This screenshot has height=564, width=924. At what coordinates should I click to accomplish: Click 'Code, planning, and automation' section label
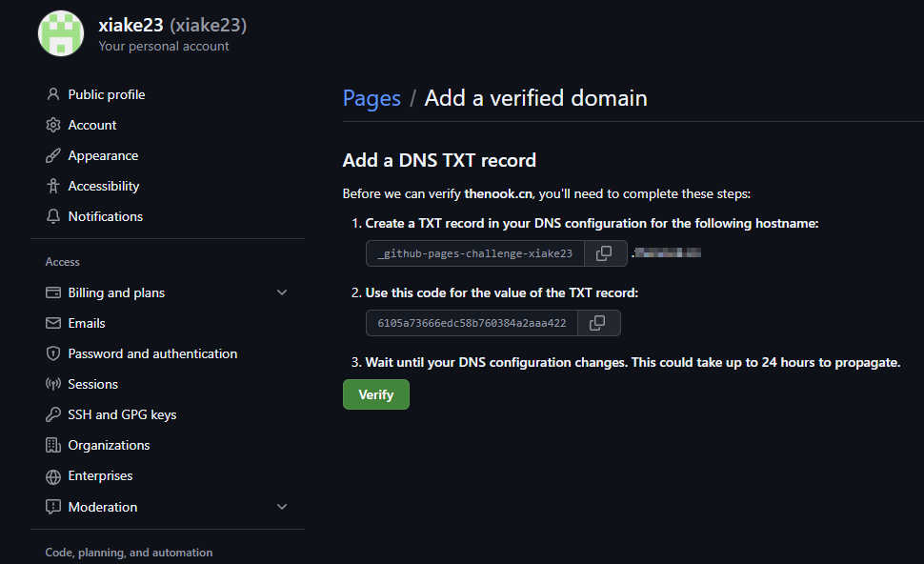click(129, 553)
